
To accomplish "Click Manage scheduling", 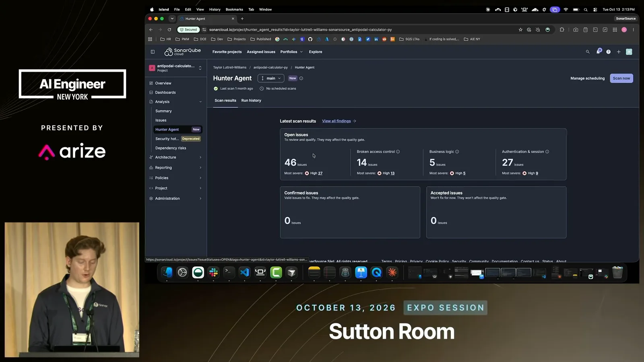I will pyautogui.click(x=588, y=78).
